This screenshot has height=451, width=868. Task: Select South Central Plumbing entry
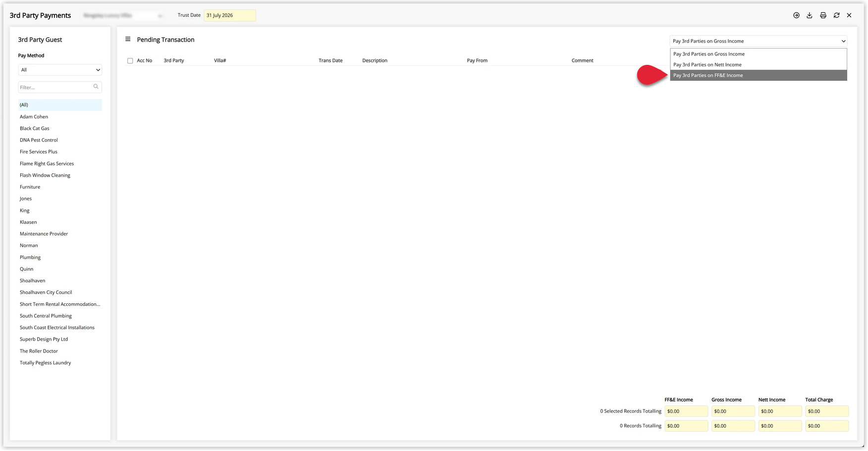click(60, 316)
